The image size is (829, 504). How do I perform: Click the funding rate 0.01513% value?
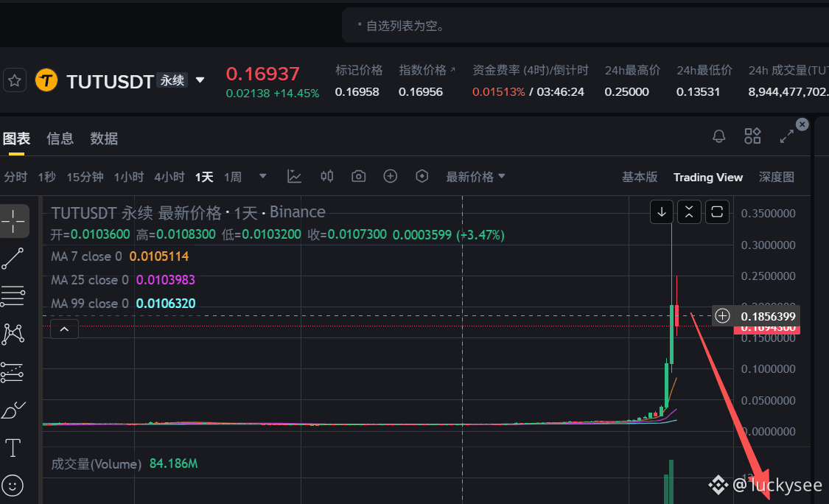tap(499, 92)
